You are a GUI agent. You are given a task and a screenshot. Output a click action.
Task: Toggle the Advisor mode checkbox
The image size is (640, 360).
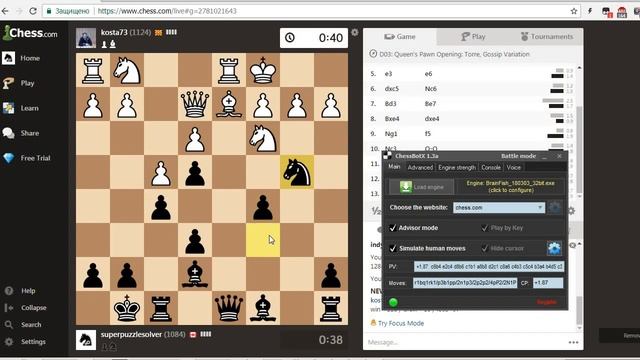[393, 228]
